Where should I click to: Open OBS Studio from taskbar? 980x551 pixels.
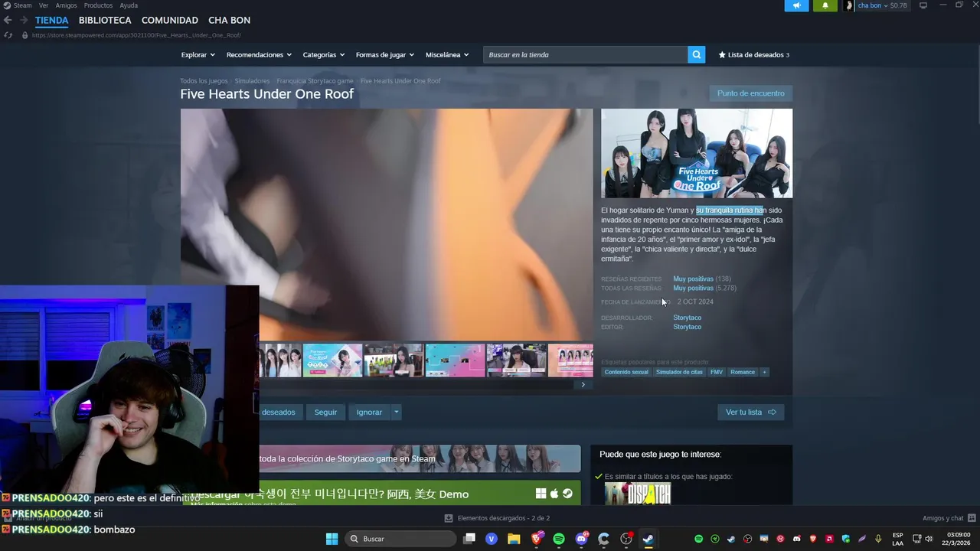click(x=626, y=539)
